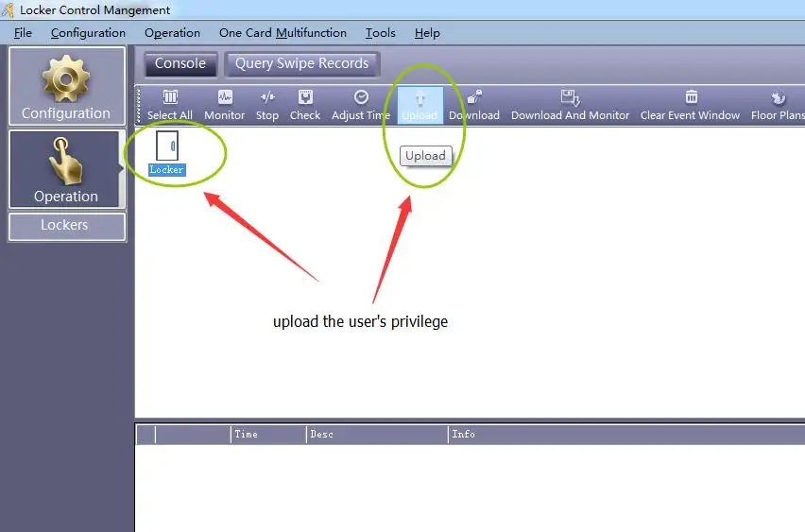The width and height of the screenshot is (805, 532).
Task: Click the Time column header
Action: point(268,435)
